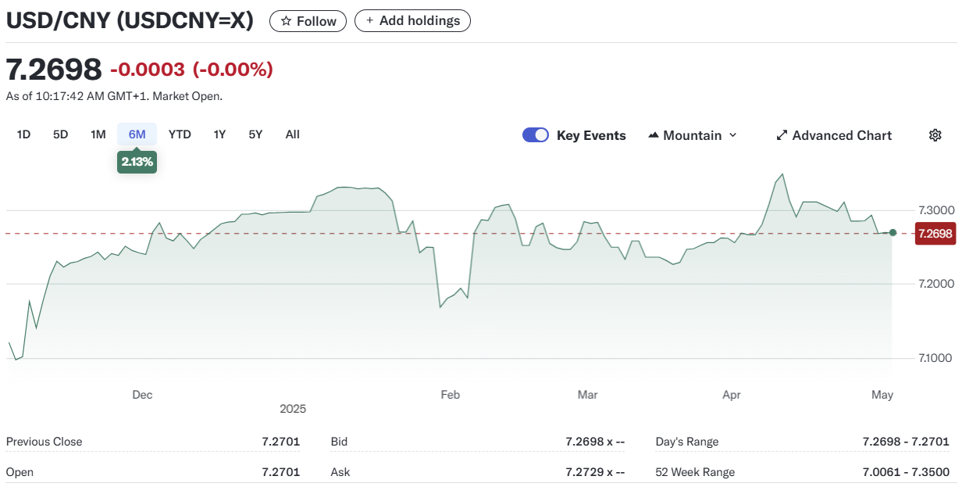This screenshot has width=980, height=494.
Task: Switch to the 5D range
Action: (61, 134)
